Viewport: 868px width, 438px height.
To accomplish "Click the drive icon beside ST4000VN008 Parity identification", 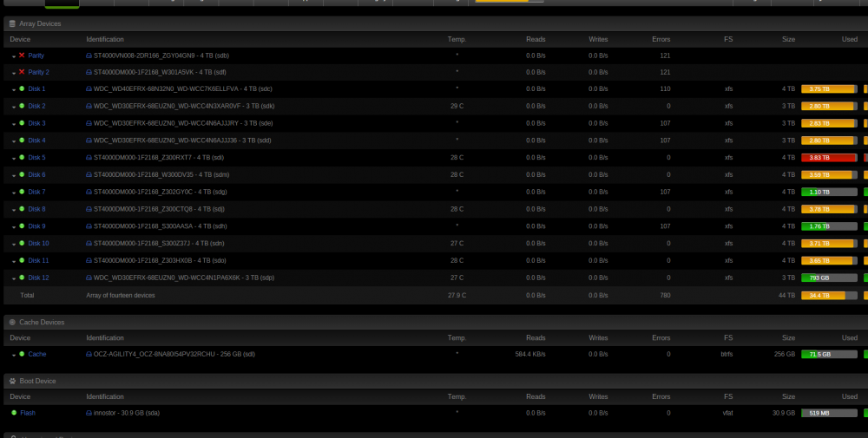I will [x=89, y=56].
